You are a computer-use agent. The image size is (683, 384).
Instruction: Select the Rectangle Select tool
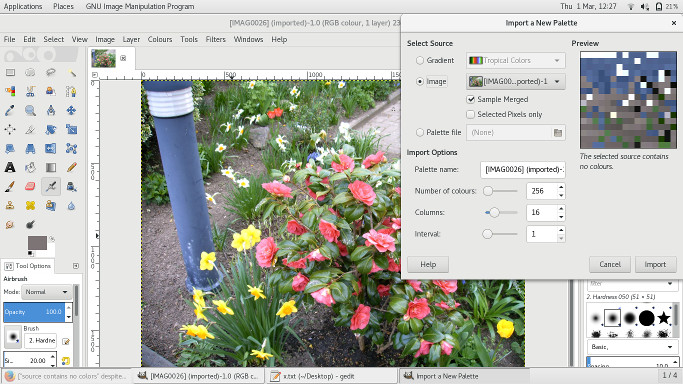(10, 72)
